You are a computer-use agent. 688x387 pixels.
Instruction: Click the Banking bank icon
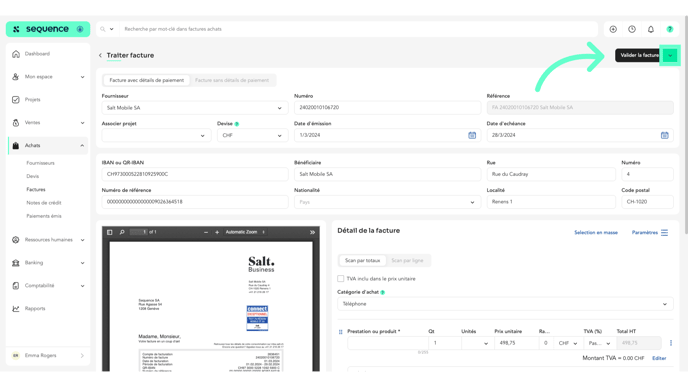[x=16, y=263]
